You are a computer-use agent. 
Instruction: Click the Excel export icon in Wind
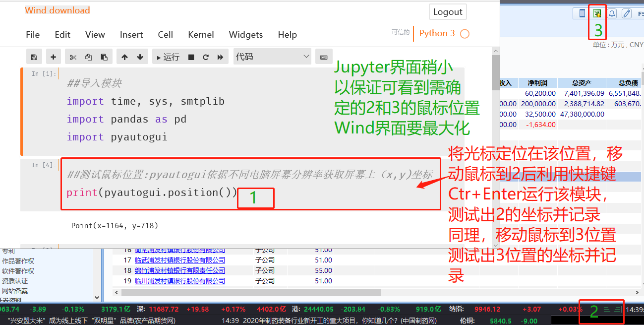tap(597, 13)
